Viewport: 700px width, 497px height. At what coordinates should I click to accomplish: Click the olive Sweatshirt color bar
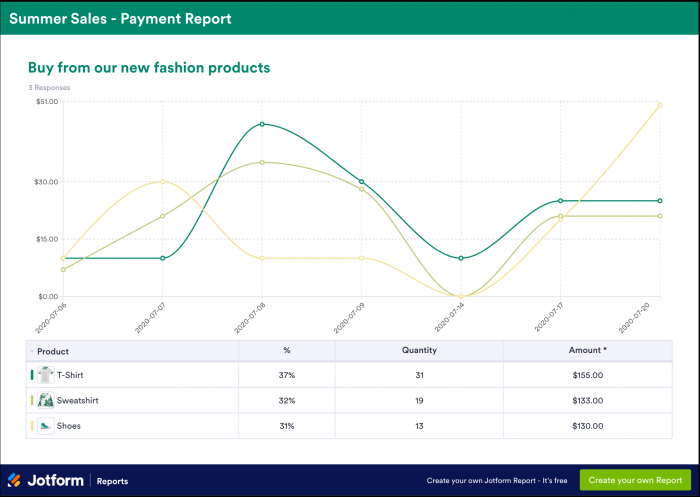(32, 401)
